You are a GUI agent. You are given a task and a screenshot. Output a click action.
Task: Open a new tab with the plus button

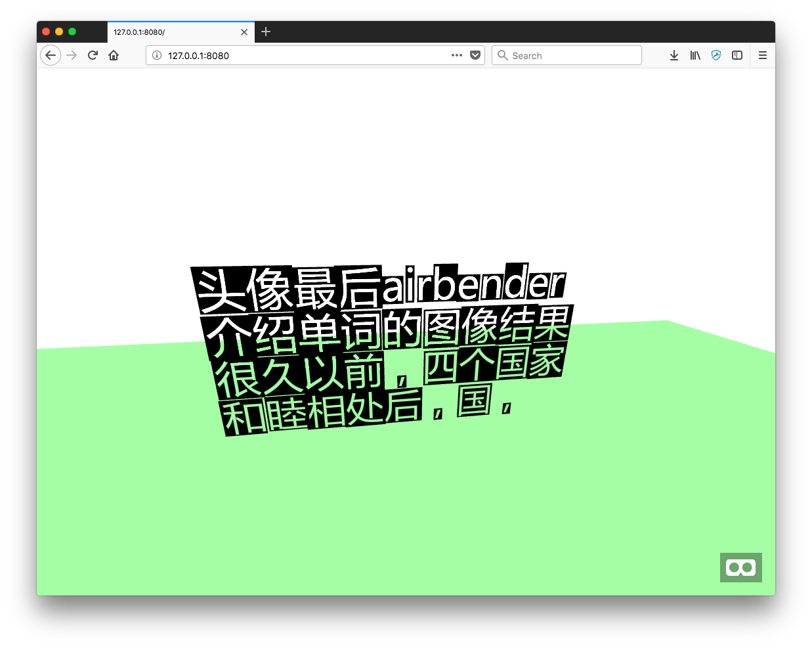(x=265, y=32)
